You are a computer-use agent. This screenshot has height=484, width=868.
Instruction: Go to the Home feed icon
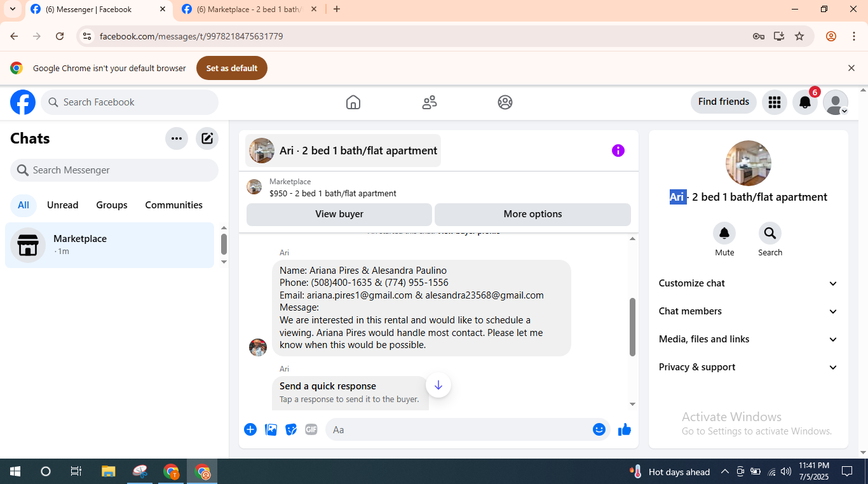coord(353,102)
